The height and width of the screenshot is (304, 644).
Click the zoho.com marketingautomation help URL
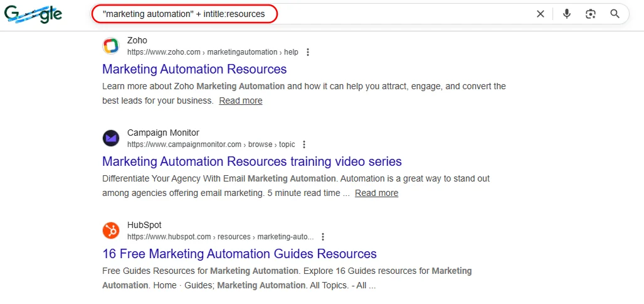pyautogui.click(x=213, y=52)
